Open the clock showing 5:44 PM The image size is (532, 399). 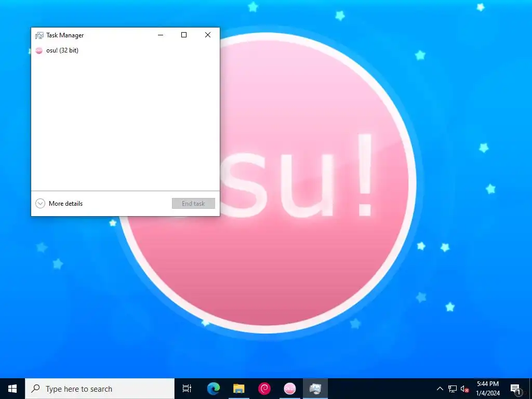coord(488,389)
